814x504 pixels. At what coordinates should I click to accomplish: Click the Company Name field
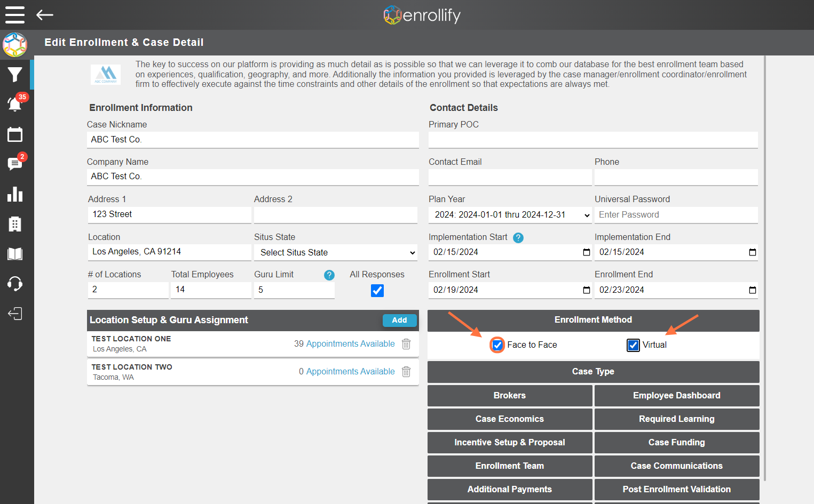point(252,177)
